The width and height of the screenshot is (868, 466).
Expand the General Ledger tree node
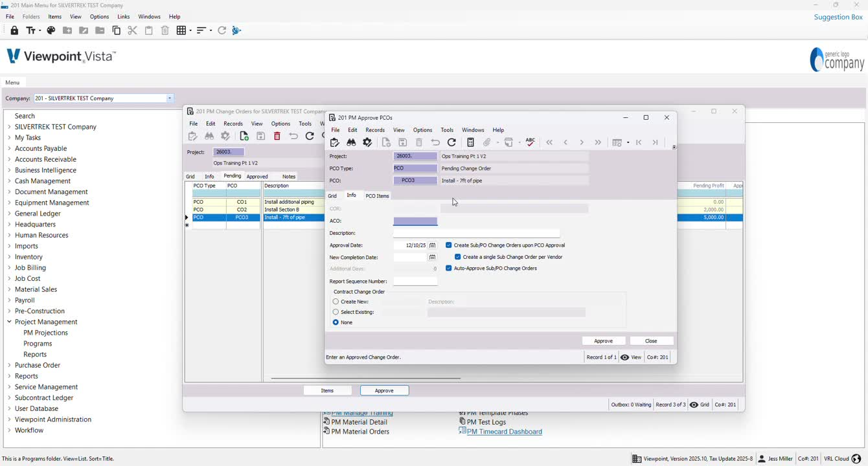pyautogui.click(x=9, y=214)
